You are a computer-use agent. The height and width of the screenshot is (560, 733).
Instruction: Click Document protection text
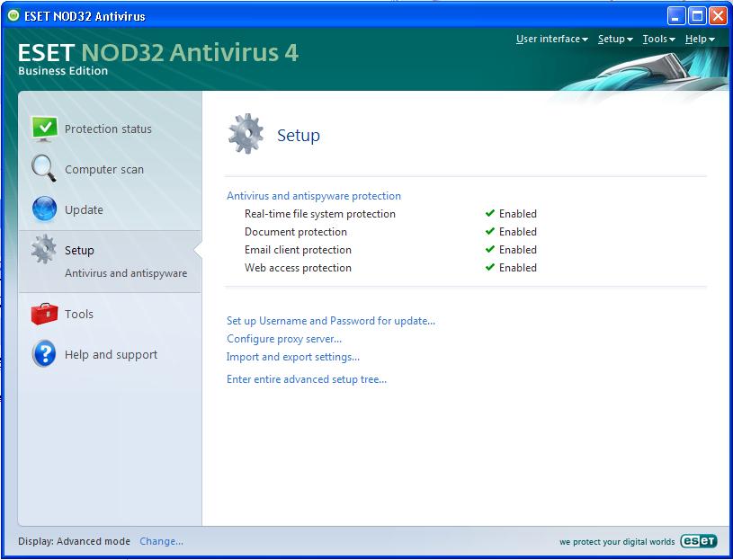point(295,232)
